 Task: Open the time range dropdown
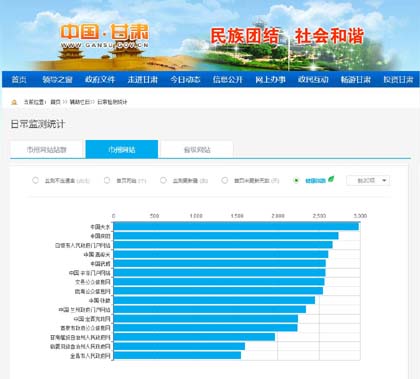(368, 180)
